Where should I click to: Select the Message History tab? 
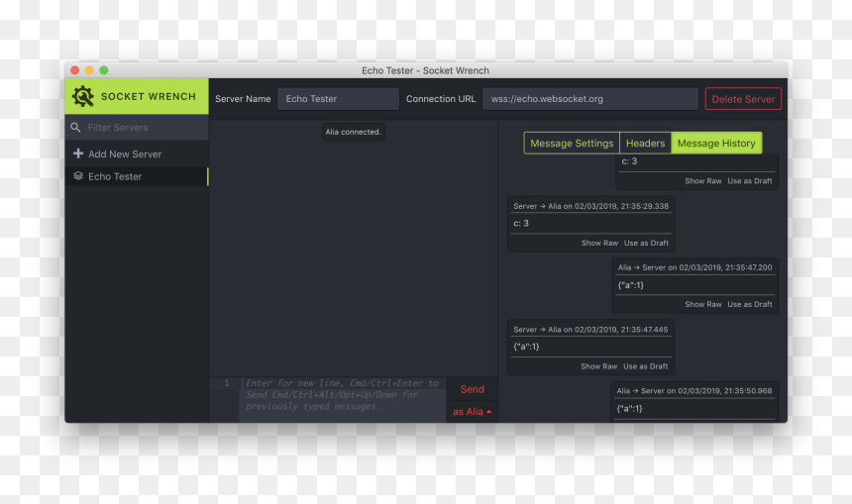click(716, 143)
